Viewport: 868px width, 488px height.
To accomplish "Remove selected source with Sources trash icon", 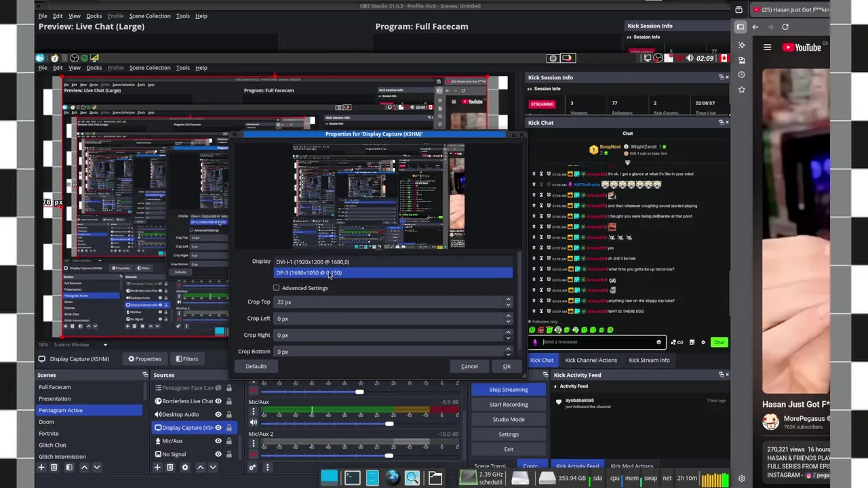I will pos(170,467).
